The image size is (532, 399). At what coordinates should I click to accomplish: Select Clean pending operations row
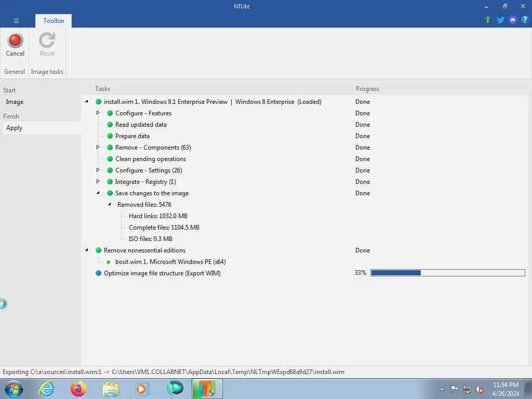(x=151, y=159)
